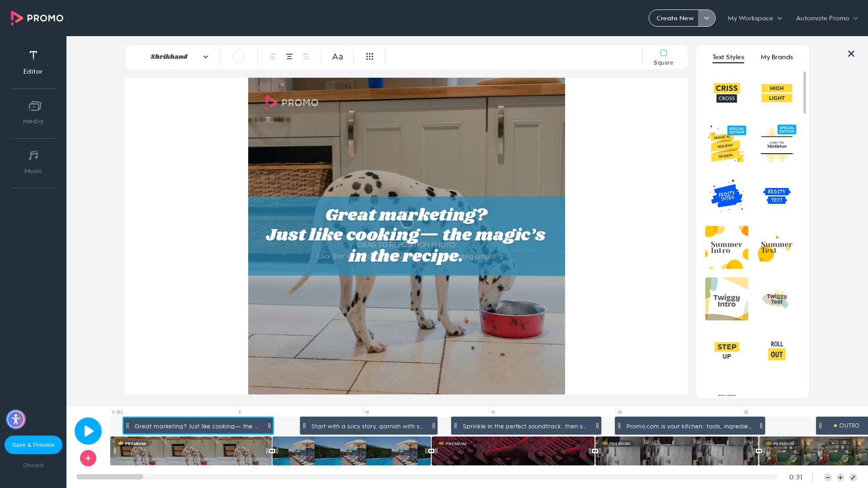Image resolution: width=868 pixels, height=488 pixels.
Task: Select the green sofa video clip
Action: click(813, 451)
